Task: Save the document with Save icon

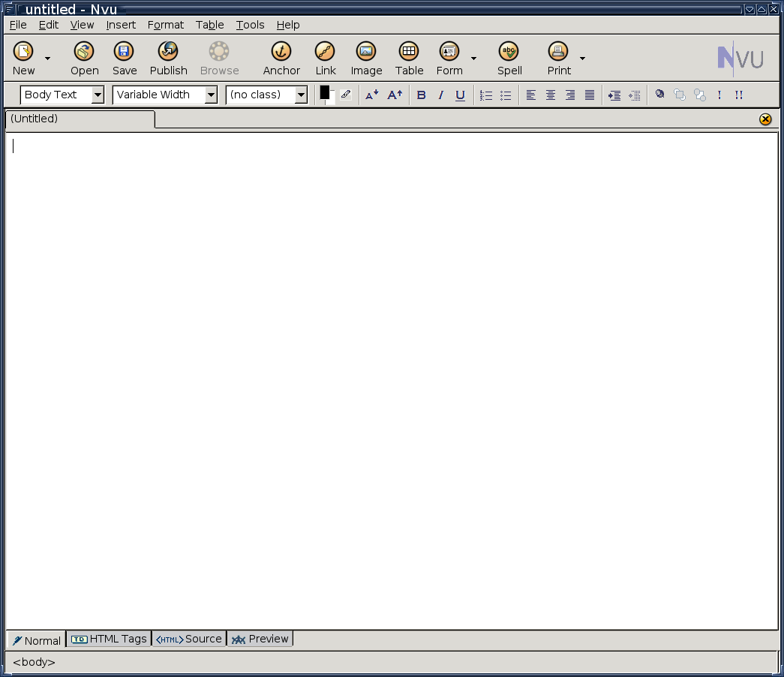Action: click(x=124, y=59)
